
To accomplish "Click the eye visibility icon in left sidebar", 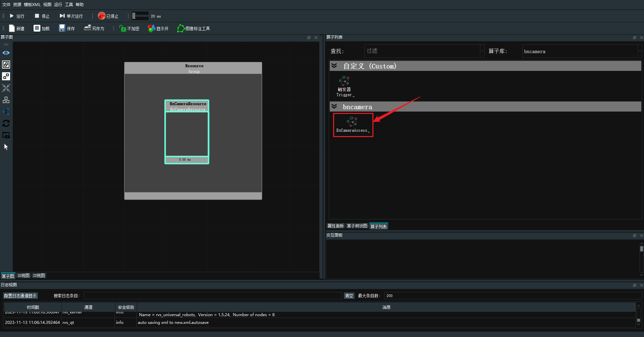I will [x=6, y=53].
